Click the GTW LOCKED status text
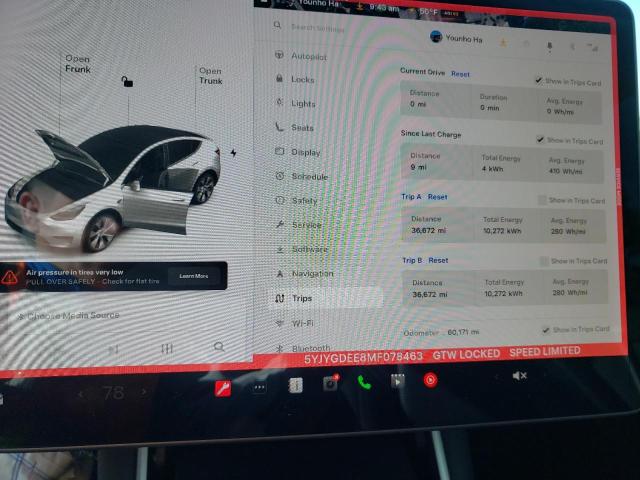Image resolution: width=640 pixels, height=480 pixels. point(466,354)
